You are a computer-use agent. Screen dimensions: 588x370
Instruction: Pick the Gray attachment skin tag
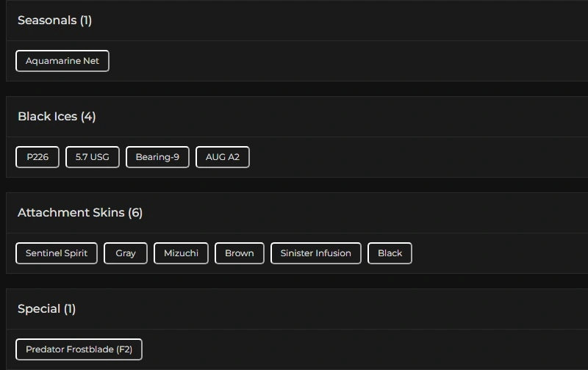pos(126,253)
